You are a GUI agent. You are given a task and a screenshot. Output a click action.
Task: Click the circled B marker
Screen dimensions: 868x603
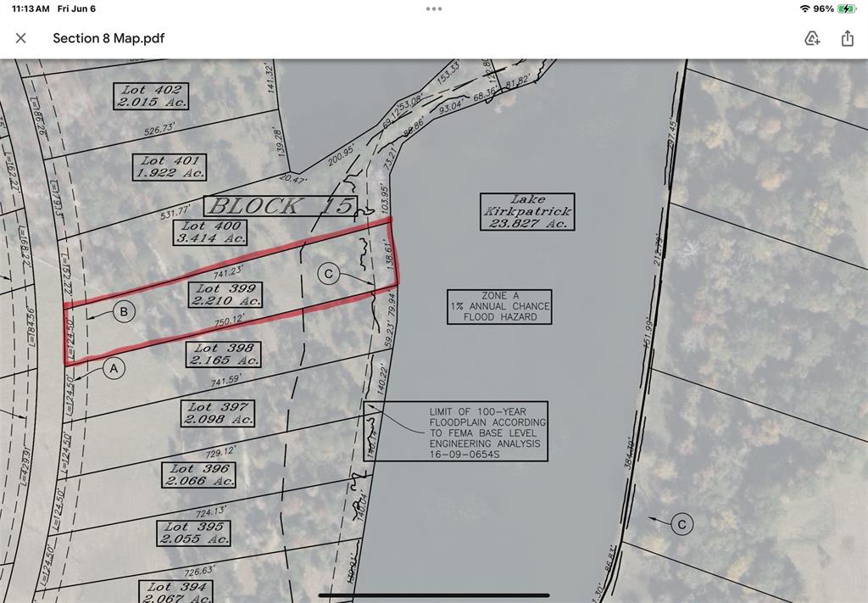click(x=124, y=312)
